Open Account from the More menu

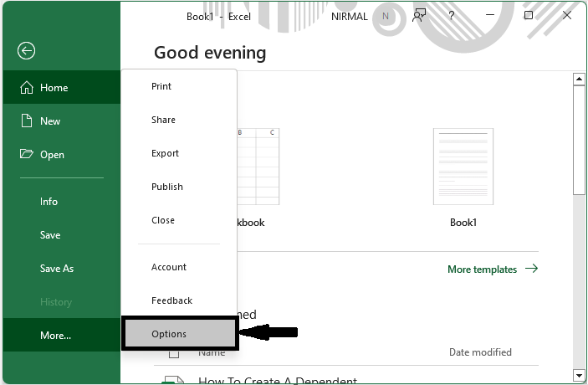(179, 267)
